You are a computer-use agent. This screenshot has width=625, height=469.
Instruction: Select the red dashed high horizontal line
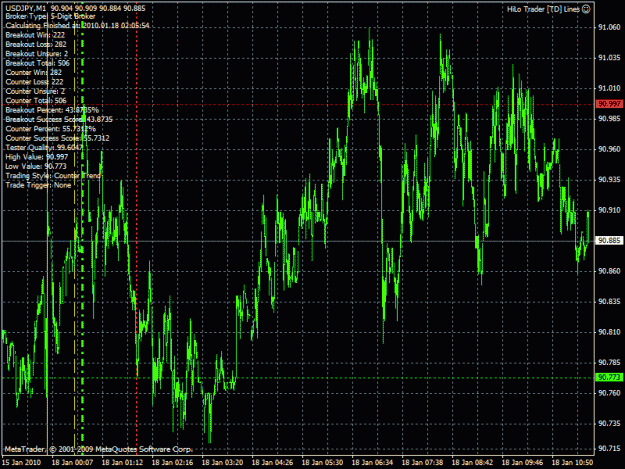click(x=299, y=104)
